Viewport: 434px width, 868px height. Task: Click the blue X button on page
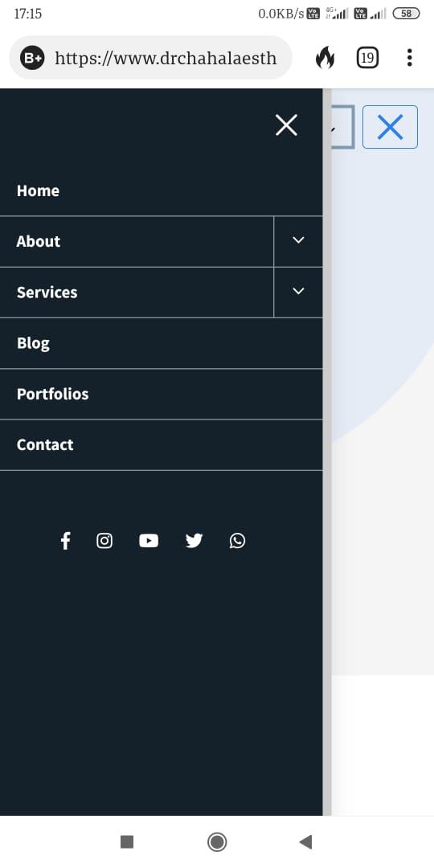pyautogui.click(x=391, y=127)
